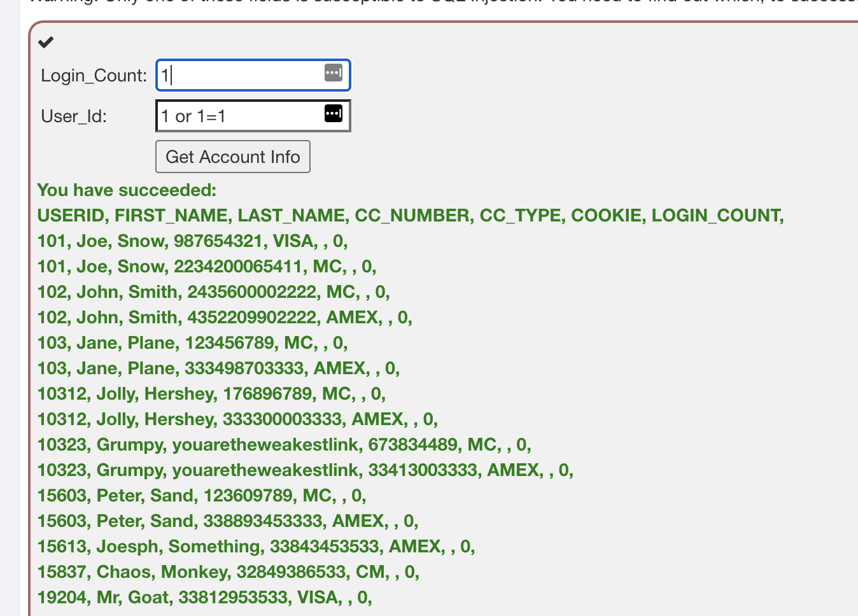Click the Joesph Something record row
This screenshot has width=858, height=616.
(256, 547)
